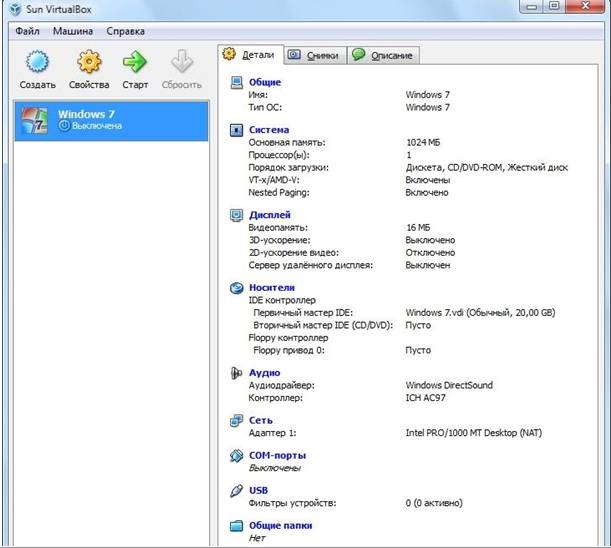Select the Windows 7 machine in the list
611x548 pixels.
click(x=111, y=121)
